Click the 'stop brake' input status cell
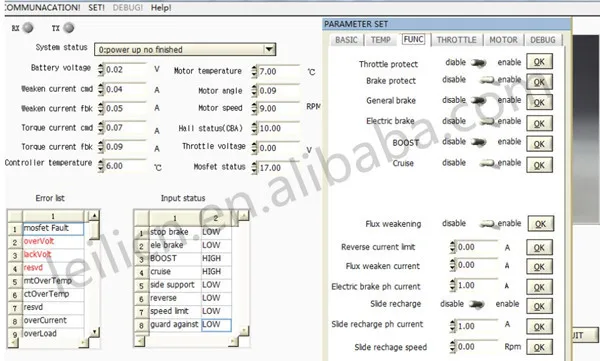 [x=175, y=232]
